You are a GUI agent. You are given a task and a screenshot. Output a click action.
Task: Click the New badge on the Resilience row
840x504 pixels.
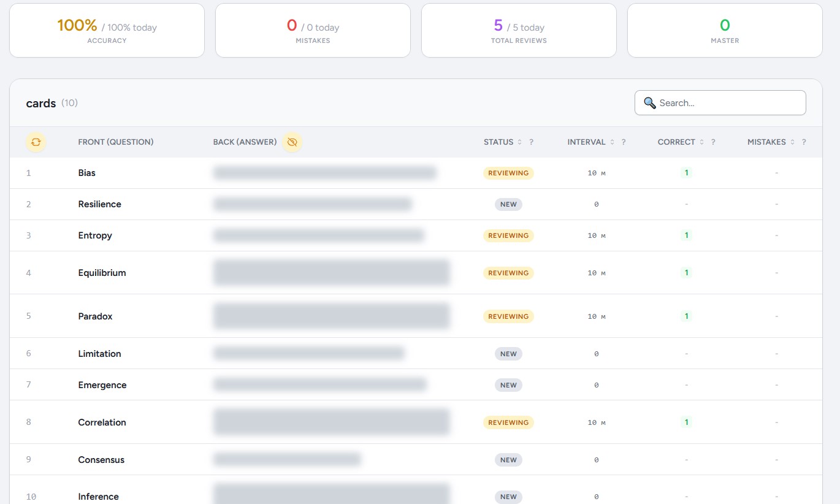pos(508,204)
